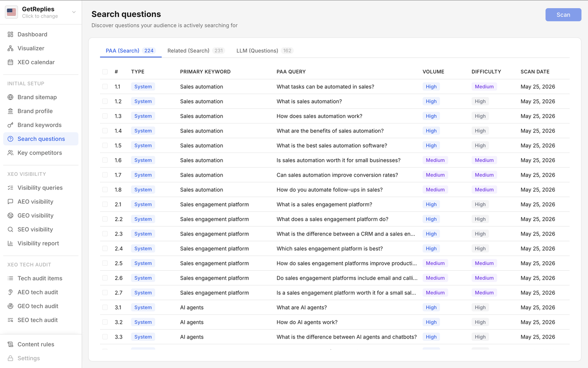Click the Scan button

563,15
